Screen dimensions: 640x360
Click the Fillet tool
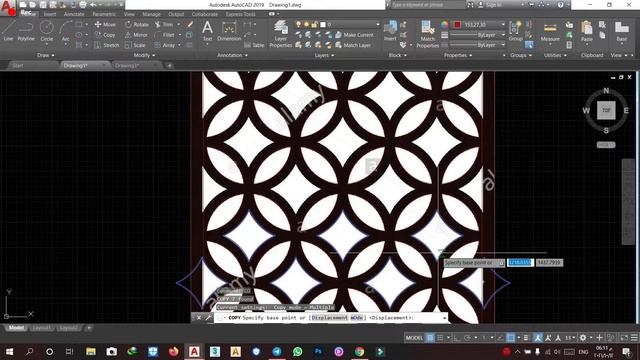[165, 35]
